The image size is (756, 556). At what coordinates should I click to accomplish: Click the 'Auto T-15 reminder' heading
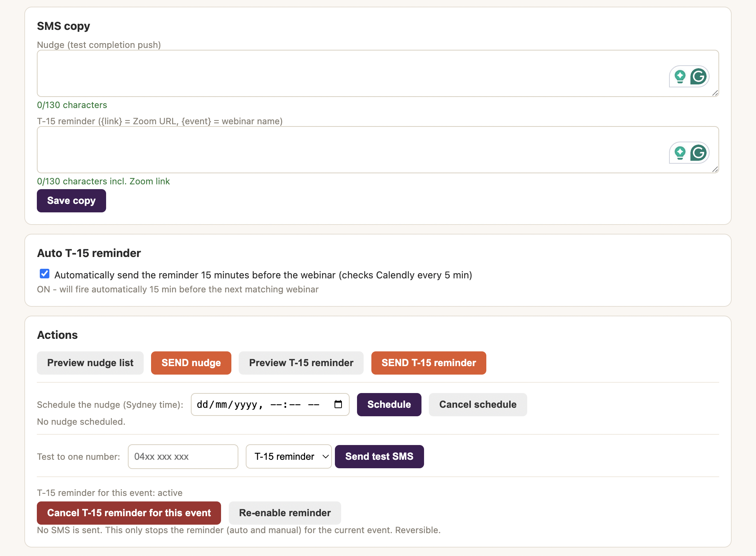coord(89,253)
